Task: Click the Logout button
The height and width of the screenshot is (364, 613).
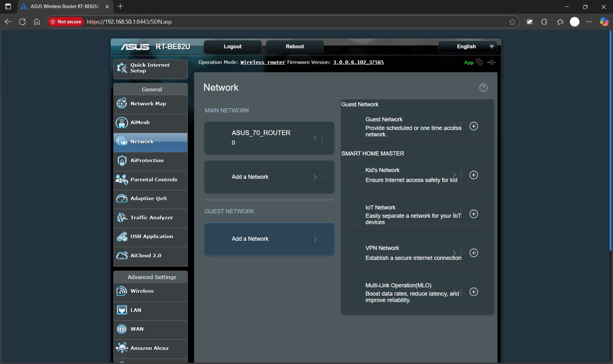Action: tap(233, 46)
